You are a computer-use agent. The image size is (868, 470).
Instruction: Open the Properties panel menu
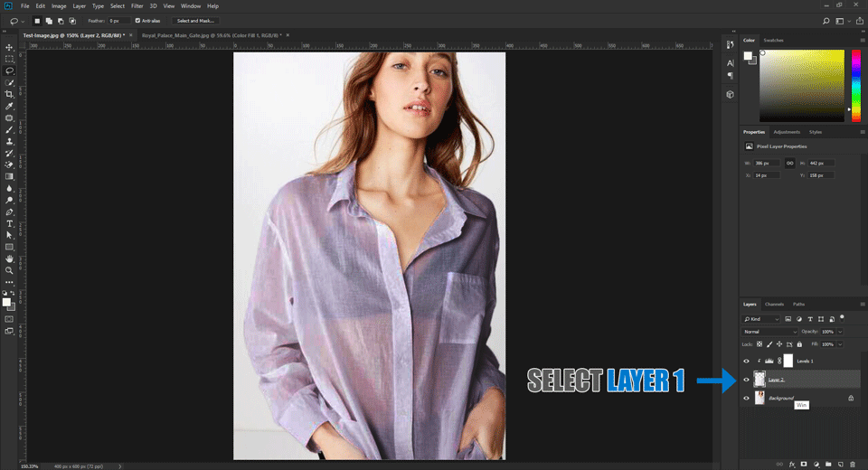(x=863, y=132)
